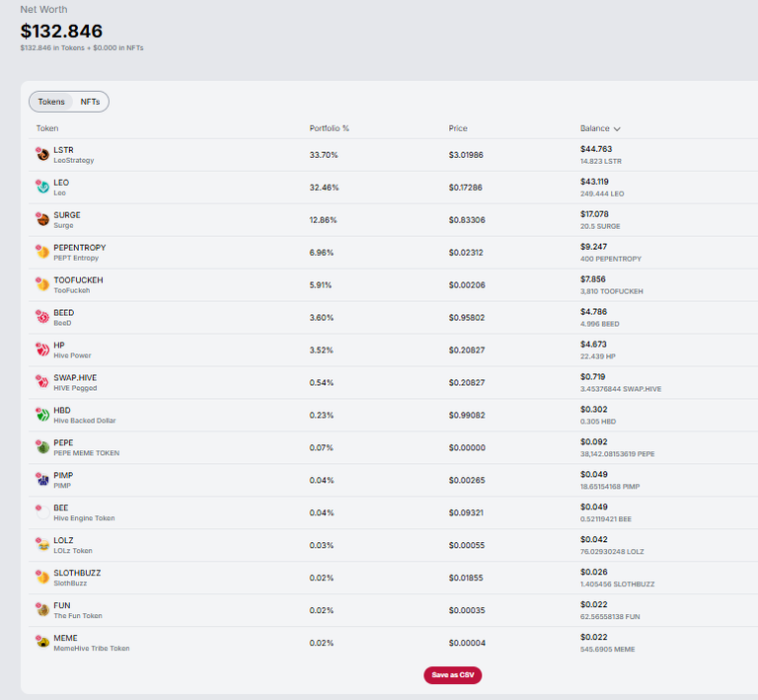The image size is (758, 700).
Task: Click the MemeHive Tribe Token subtitle
Action: click(x=92, y=648)
